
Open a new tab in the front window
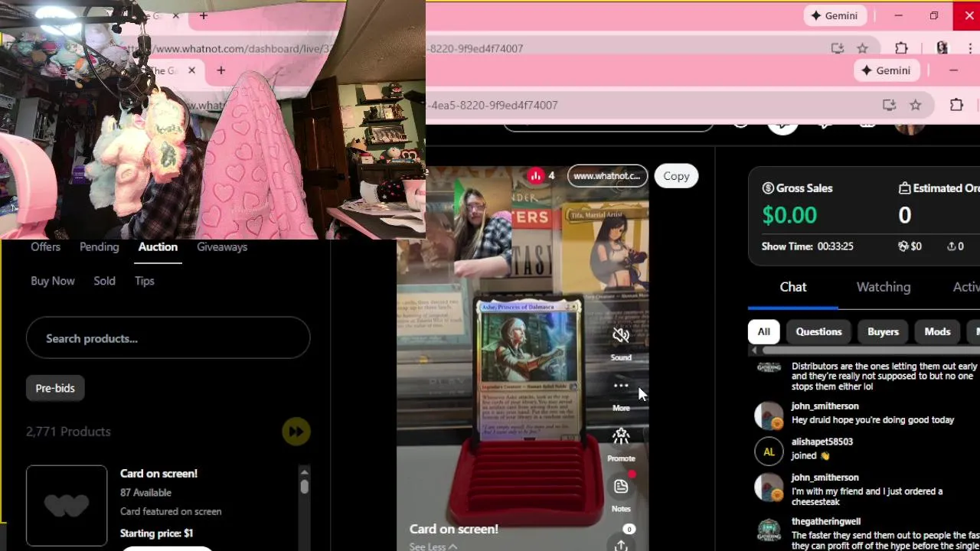[x=220, y=70]
